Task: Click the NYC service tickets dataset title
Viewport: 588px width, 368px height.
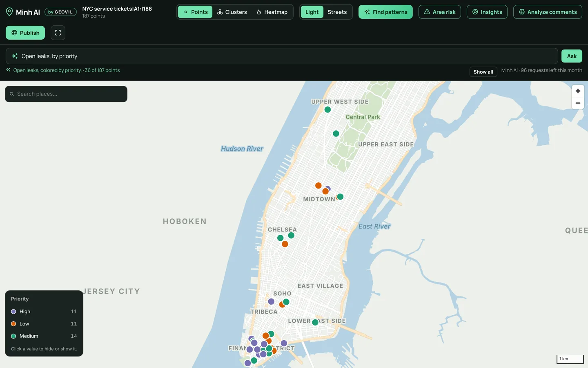Action: click(x=117, y=9)
